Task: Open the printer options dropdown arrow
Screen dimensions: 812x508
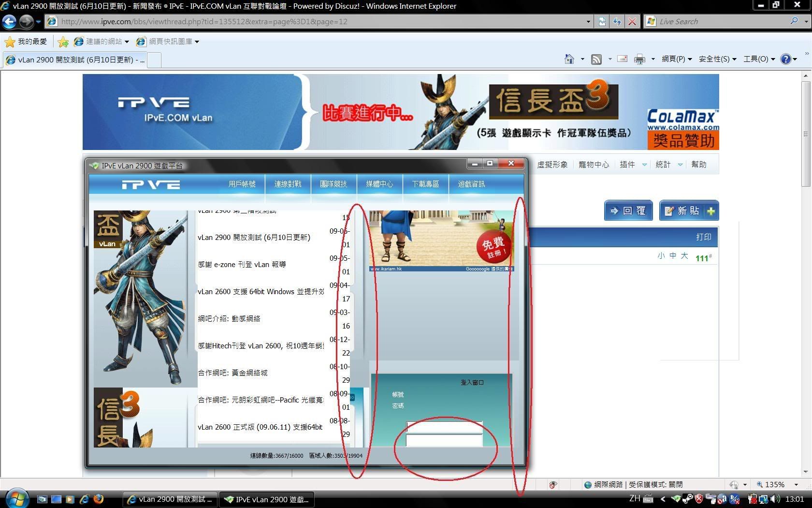Action: pyautogui.click(x=653, y=59)
